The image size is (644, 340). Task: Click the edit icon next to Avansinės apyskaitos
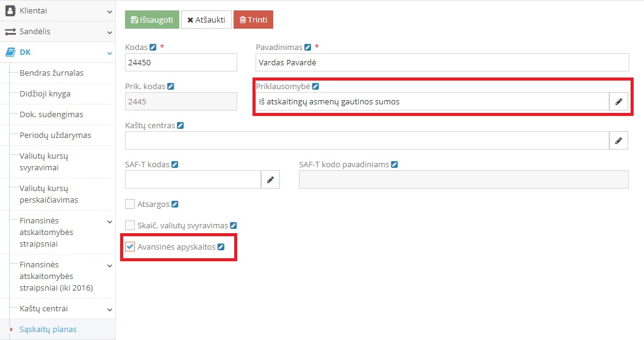[221, 247]
